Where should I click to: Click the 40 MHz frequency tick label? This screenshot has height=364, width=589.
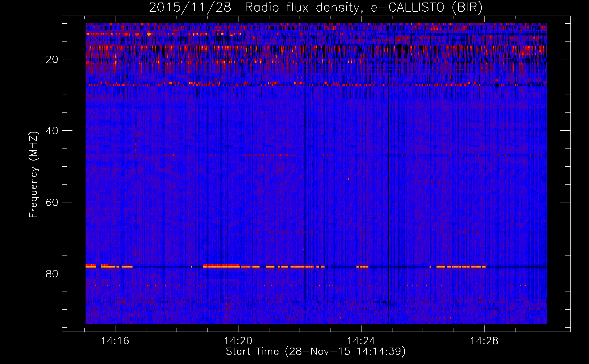pos(52,131)
